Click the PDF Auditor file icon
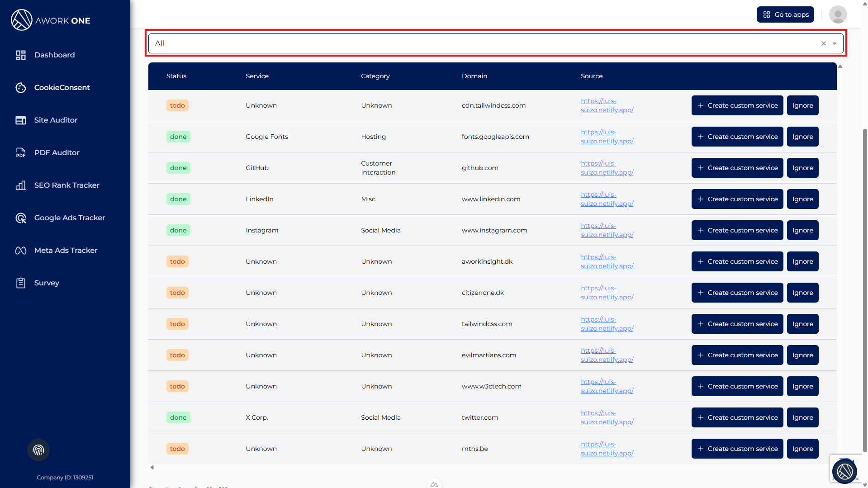 tap(21, 153)
